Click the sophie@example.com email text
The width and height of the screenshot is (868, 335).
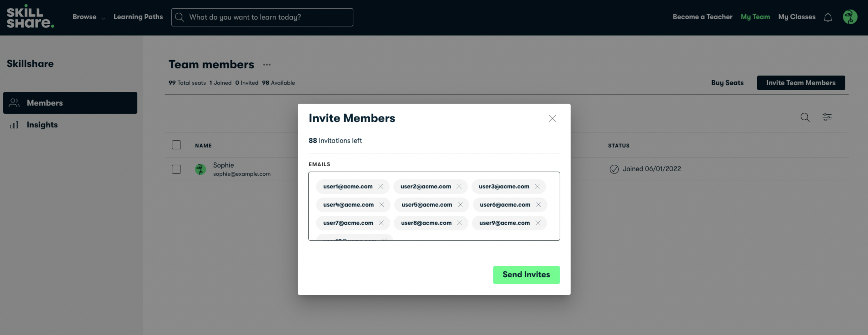click(x=242, y=174)
